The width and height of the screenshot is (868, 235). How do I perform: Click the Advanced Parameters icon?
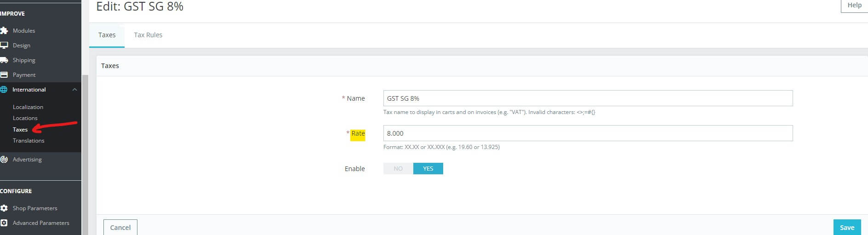point(4,223)
